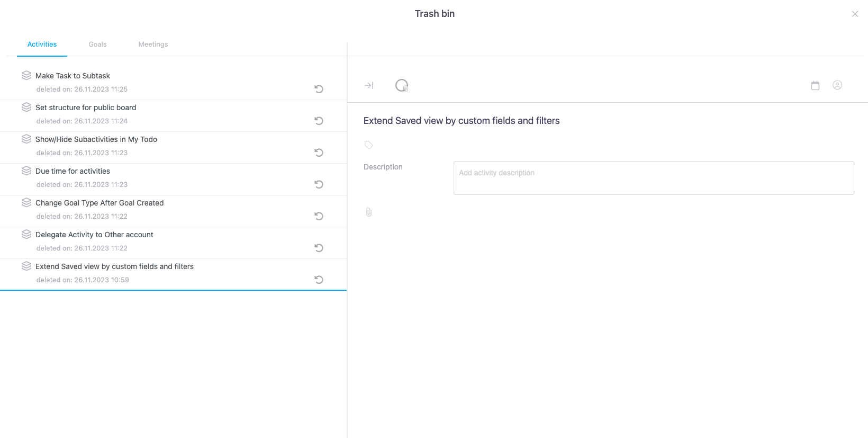Viewport: 868px width, 438px height.
Task: Switch to the Meetings tab
Action: (153, 44)
